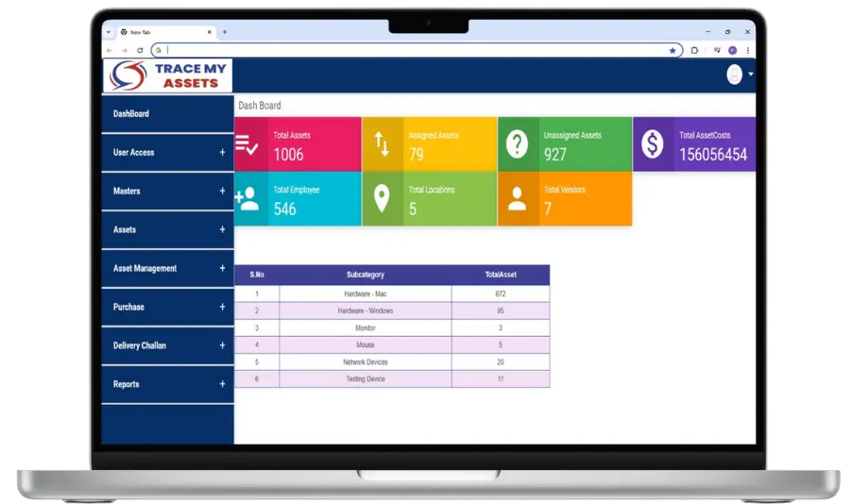This screenshot has height=504, width=851.
Task: Open a new browser tab with plus button
Action: (225, 32)
